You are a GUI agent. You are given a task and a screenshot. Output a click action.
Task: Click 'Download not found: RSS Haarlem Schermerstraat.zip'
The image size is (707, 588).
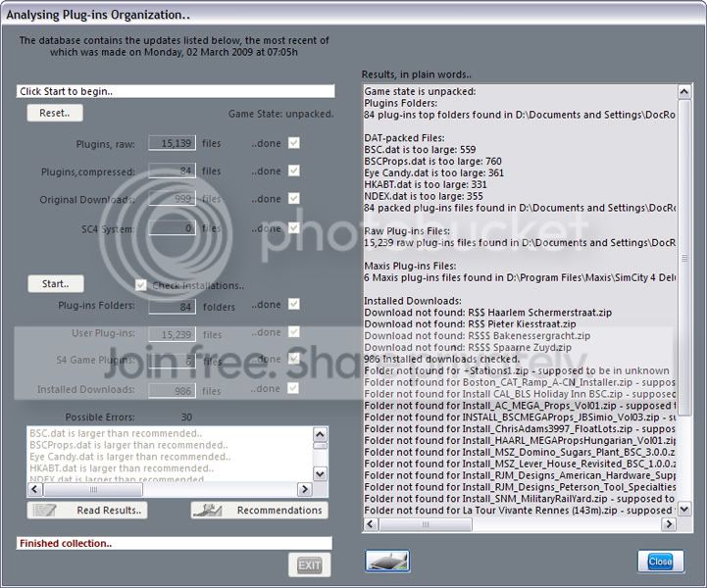pyautogui.click(x=488, y=313)
